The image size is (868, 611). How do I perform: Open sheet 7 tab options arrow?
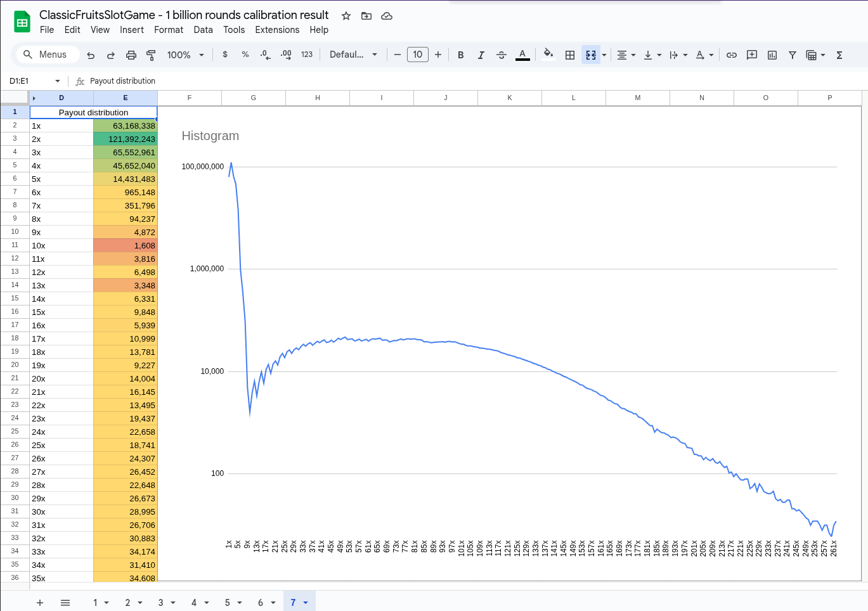(x=306, y=603)
